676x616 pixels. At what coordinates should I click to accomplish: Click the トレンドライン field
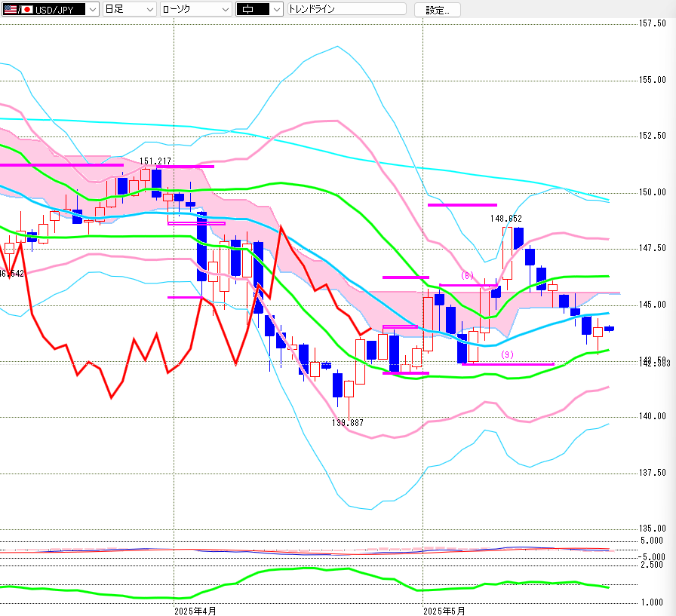pos(346,9)
